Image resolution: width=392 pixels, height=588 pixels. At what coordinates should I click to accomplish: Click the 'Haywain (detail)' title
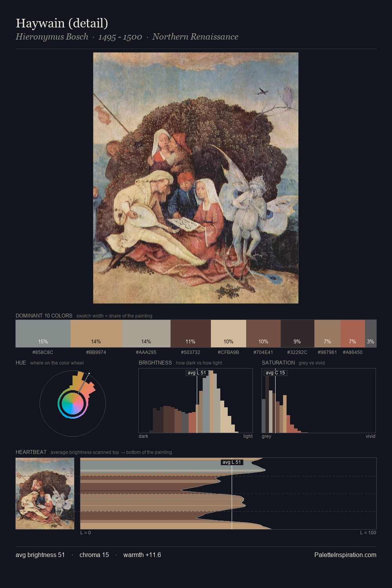(x=62, y=23)
